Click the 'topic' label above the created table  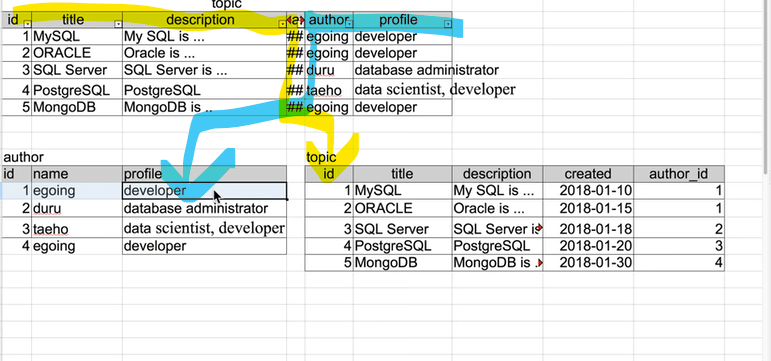click(321, 157)
